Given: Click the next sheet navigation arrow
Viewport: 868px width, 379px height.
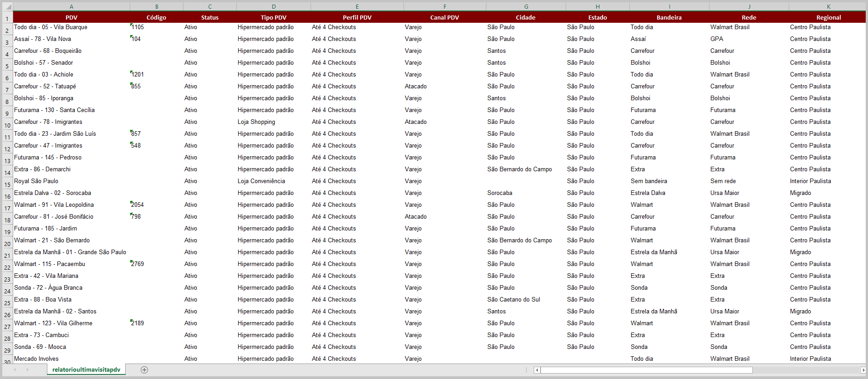Looking at the screenshot, I should [27, 370].
